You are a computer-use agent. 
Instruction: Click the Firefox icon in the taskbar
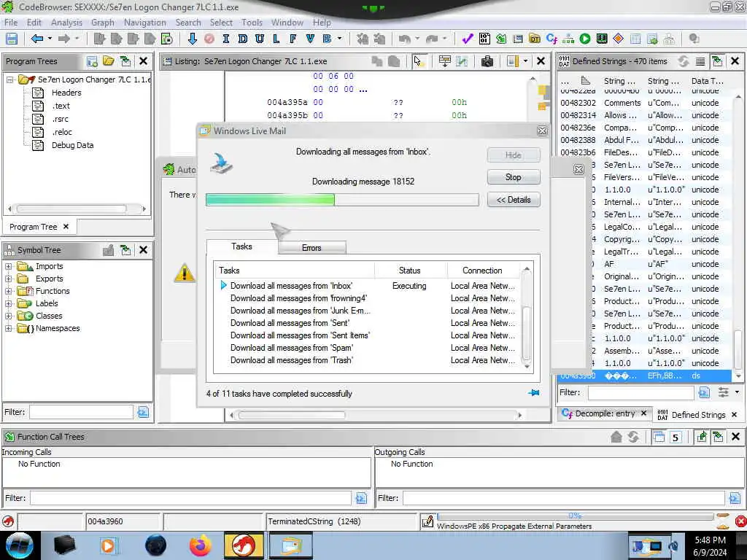tap(200, 545)
